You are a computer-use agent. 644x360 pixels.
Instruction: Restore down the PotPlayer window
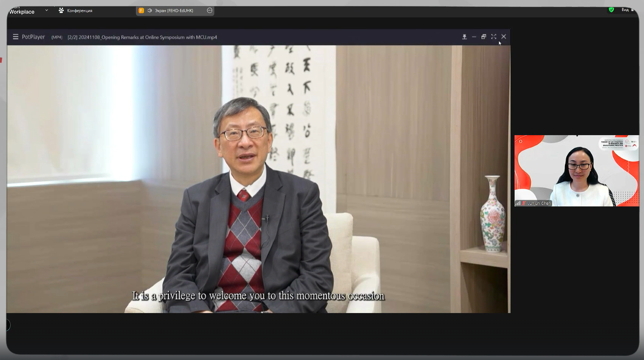tap(484, 37)
